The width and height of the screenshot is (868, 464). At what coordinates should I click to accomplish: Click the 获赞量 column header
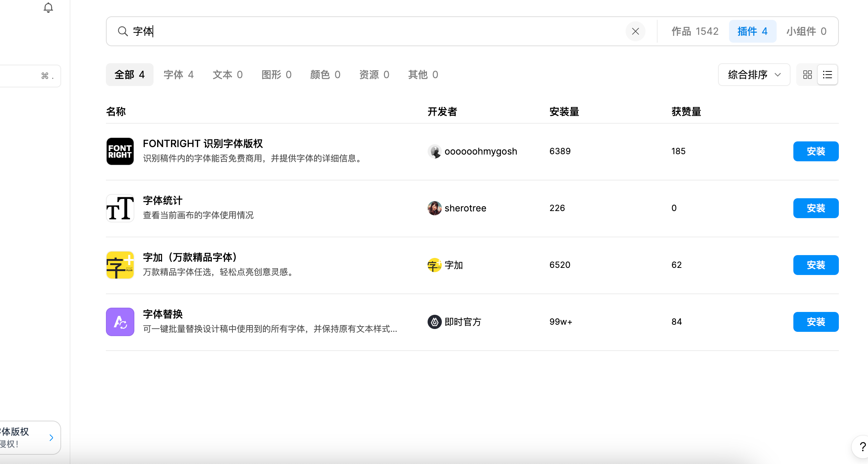(x=686, y=112)
